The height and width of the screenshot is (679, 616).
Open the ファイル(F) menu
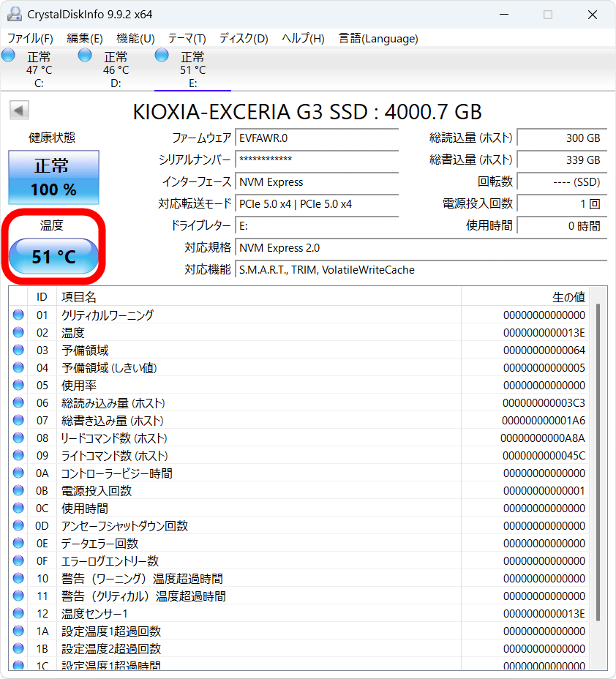pyautogui.click(x=30, y=39)
